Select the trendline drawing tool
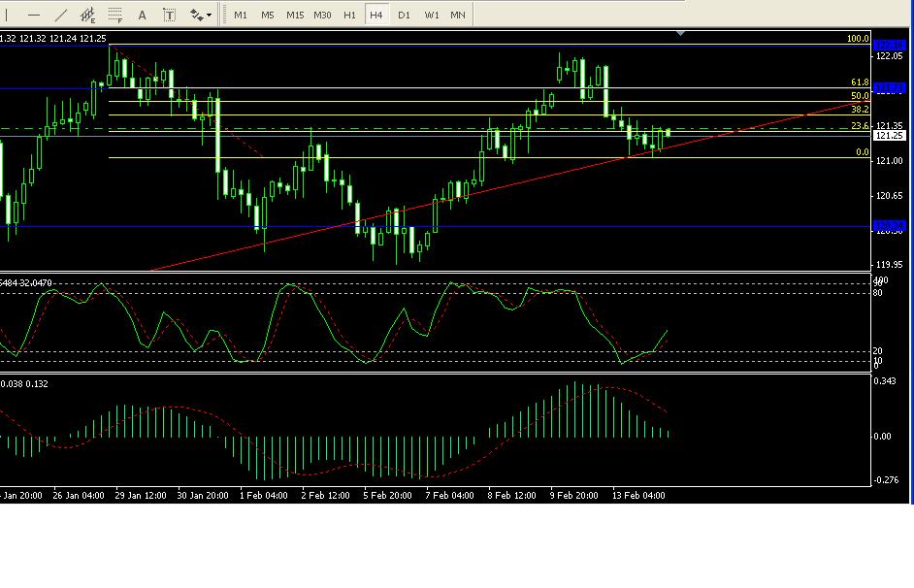This screenshot has width=914, height=588. (x=60, y=15)
